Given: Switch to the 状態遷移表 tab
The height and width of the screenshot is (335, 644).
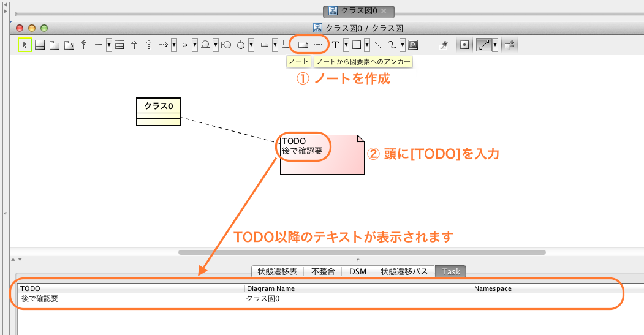Looking at the screenshot, I should click(x=278, y=271).
